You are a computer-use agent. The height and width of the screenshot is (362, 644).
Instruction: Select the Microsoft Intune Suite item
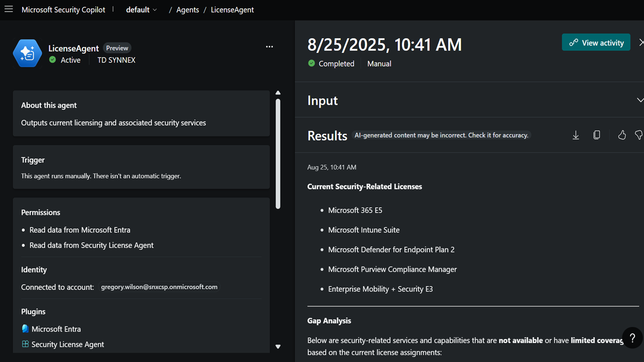pos(364,230)
